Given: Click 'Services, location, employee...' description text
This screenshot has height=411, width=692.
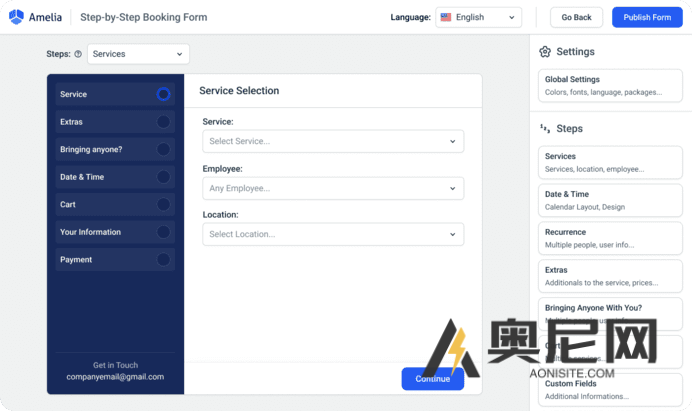Looking at the screenshot, I should (594, 169).
